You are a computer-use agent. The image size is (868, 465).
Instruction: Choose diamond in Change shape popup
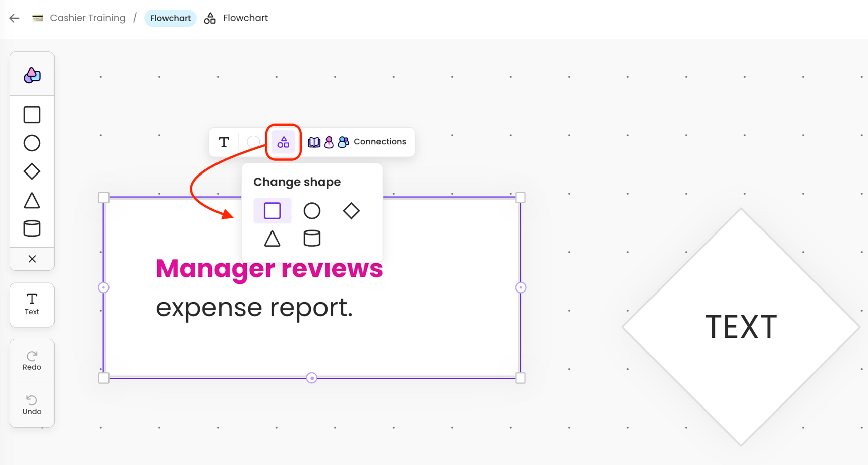351,211
